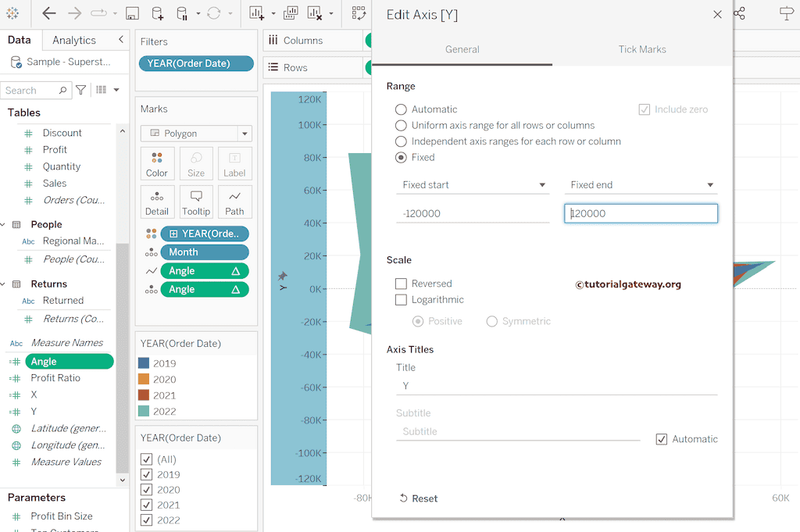Click the pause auto updates cylinder icon
Screen dimensions: 800x532
click(181, 13)
